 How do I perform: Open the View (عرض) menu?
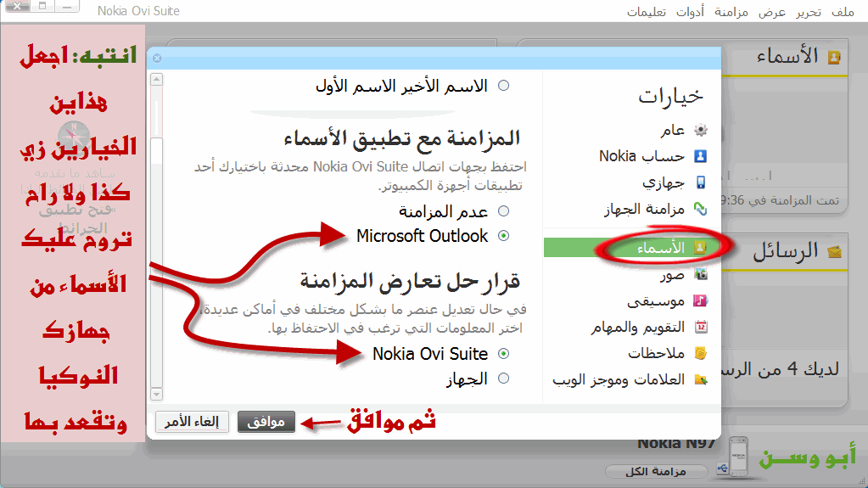click(x=772, y=12)
